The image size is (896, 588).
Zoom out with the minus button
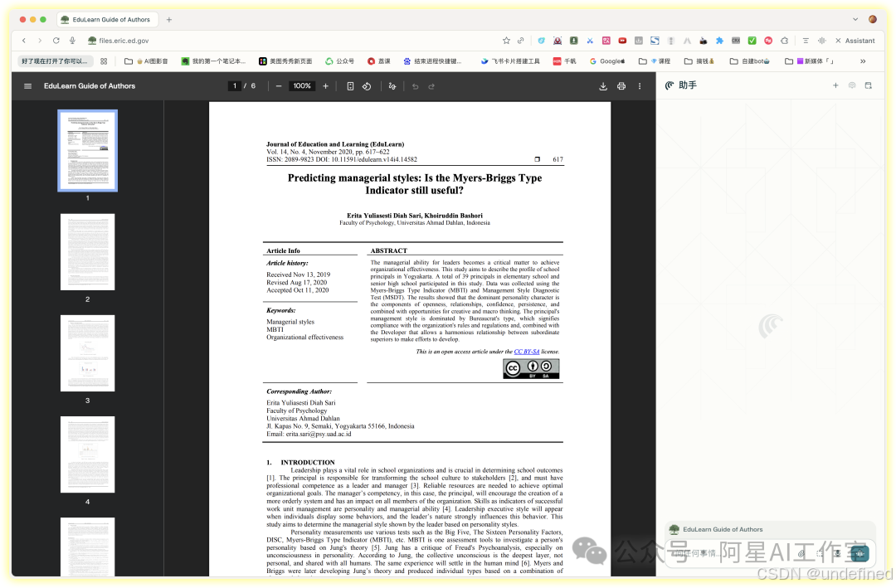[279, 86]
